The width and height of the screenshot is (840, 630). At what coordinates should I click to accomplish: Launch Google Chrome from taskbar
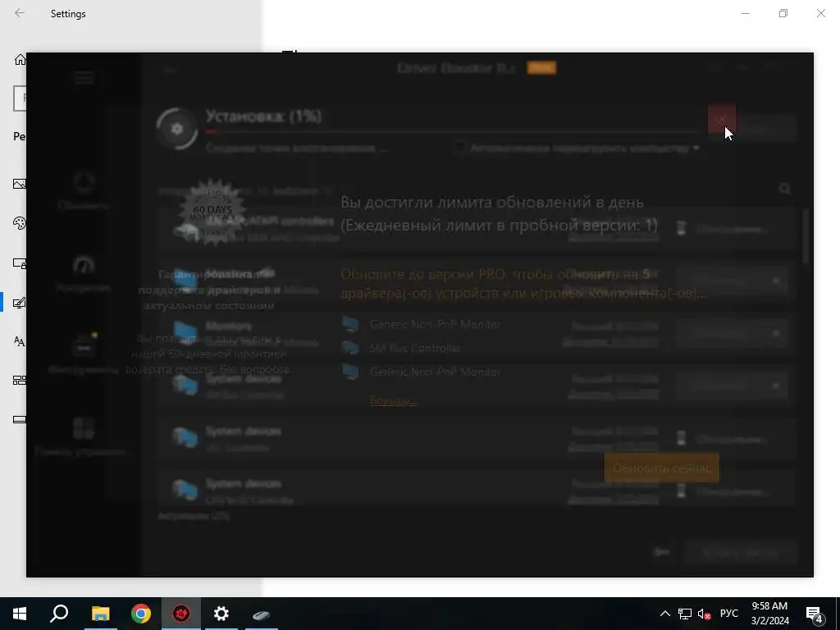(141, 614)
